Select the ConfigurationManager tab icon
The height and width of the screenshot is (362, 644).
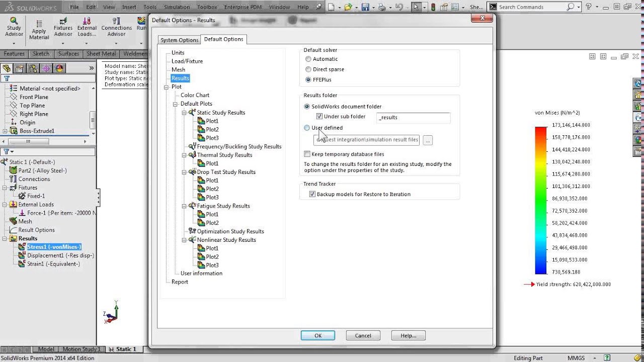(33, 68)
